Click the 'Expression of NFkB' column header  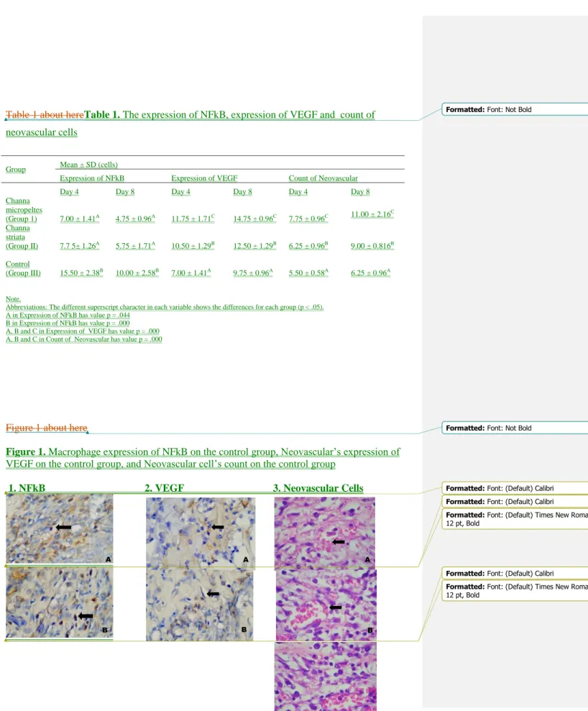(92, 178)
